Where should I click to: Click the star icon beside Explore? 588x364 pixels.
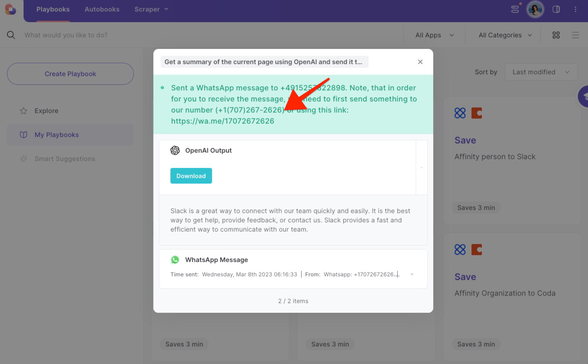click(23, 111)
